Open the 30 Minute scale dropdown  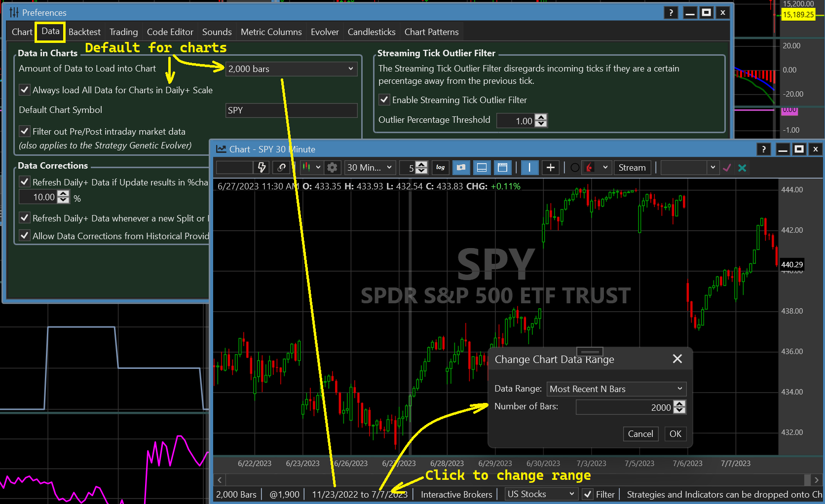coord(370,168)
